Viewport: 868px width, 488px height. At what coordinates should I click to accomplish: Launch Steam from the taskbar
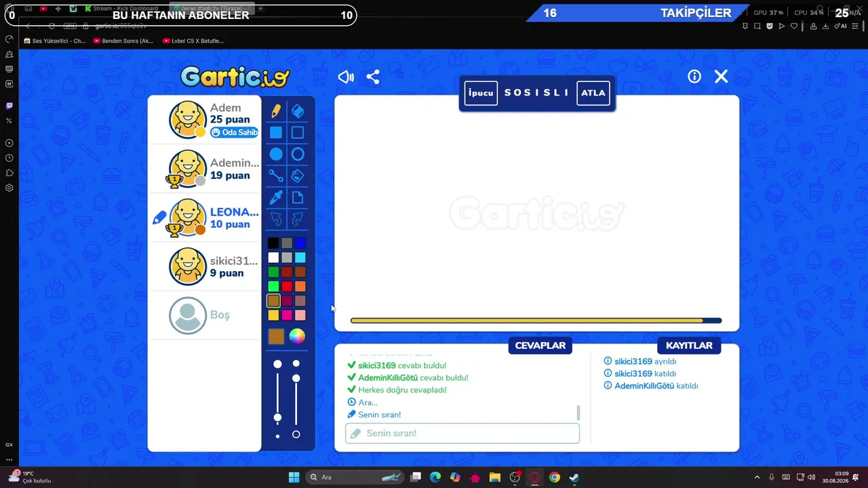click(574, 477)
